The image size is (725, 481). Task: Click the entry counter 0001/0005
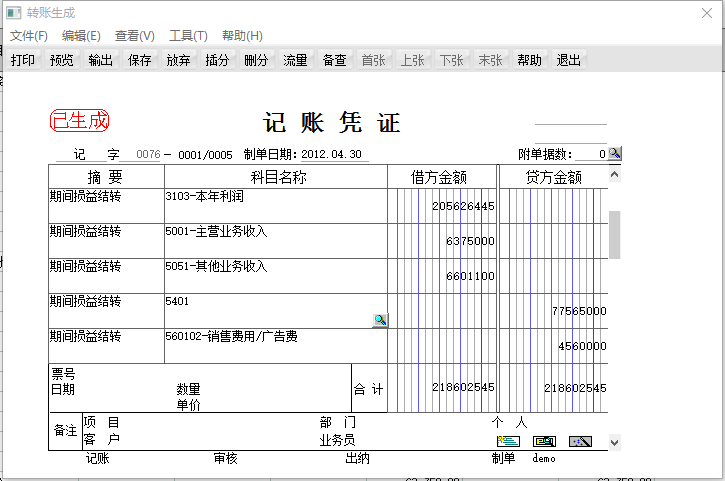coord(205,155)
